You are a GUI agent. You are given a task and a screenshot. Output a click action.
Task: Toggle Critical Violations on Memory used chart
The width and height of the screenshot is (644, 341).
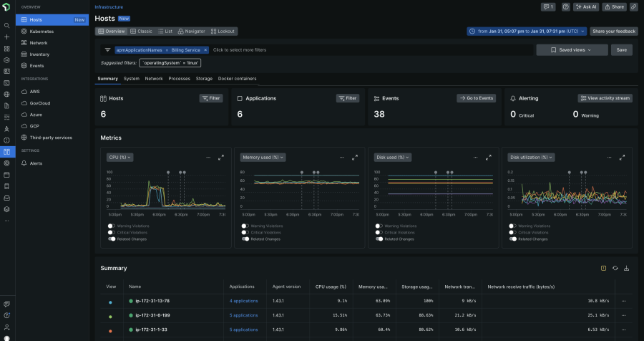coord(245,232)
